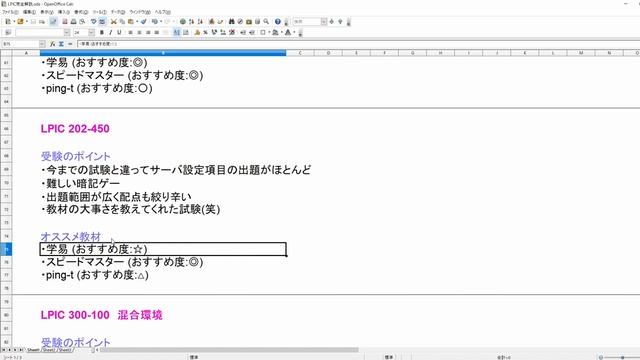640x360 pixels.
Task: Open the Find toolbar search field dropdown
Action: click(x=324, y=22)
